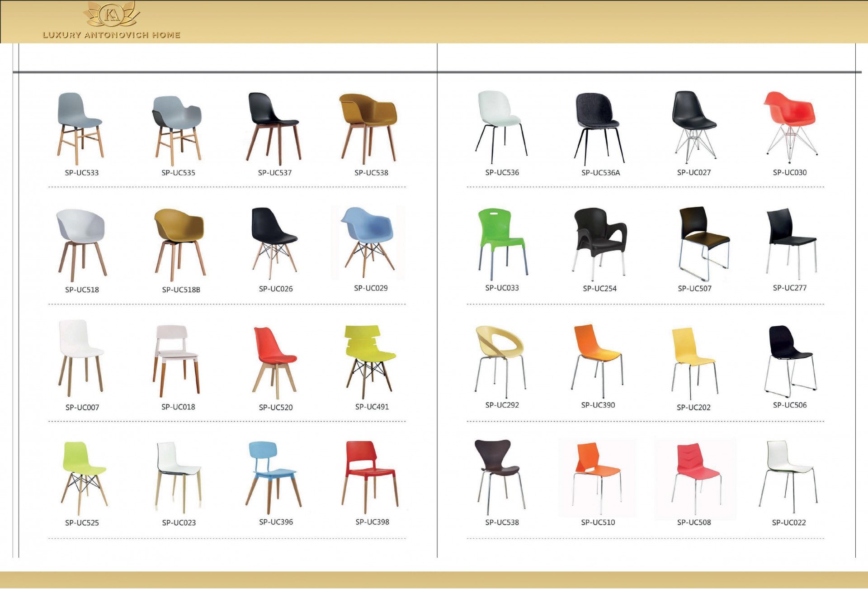Click the SP-UC518B product code label
Viewport: 868px width, 589px height.
(181, 290)
